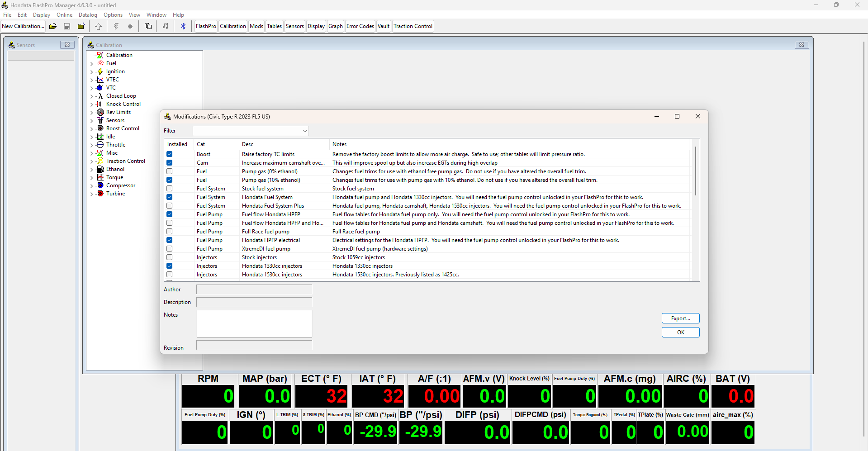This screenshot has height=451, width=868.
Task: Check Hondata Fuel System Plus modification
Action: coord(170,206)
